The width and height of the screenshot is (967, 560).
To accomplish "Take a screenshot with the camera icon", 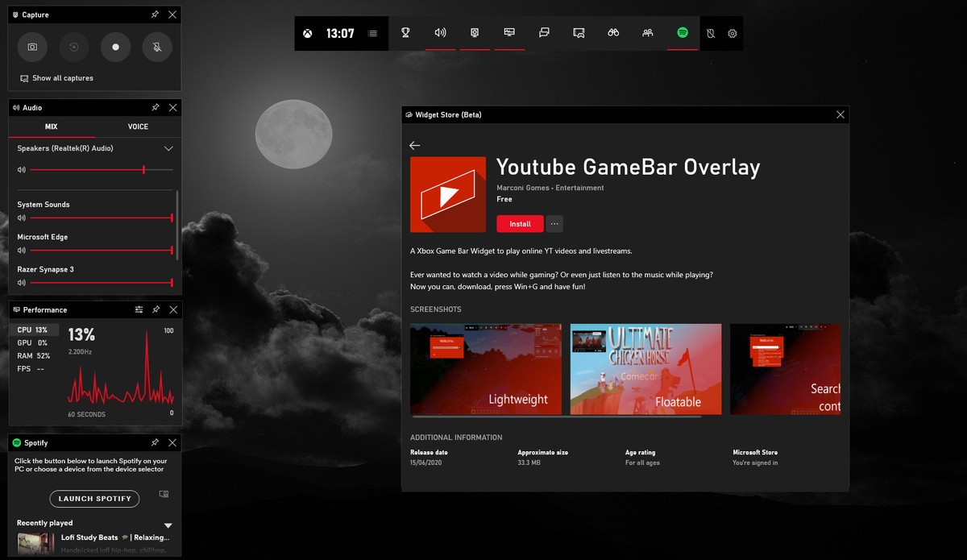I will [32, 47].
